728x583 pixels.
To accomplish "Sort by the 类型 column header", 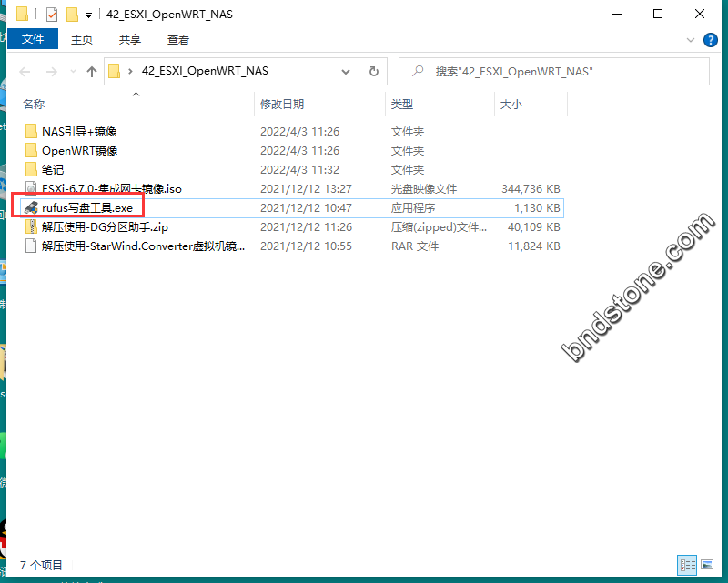I will coord(401,104).
